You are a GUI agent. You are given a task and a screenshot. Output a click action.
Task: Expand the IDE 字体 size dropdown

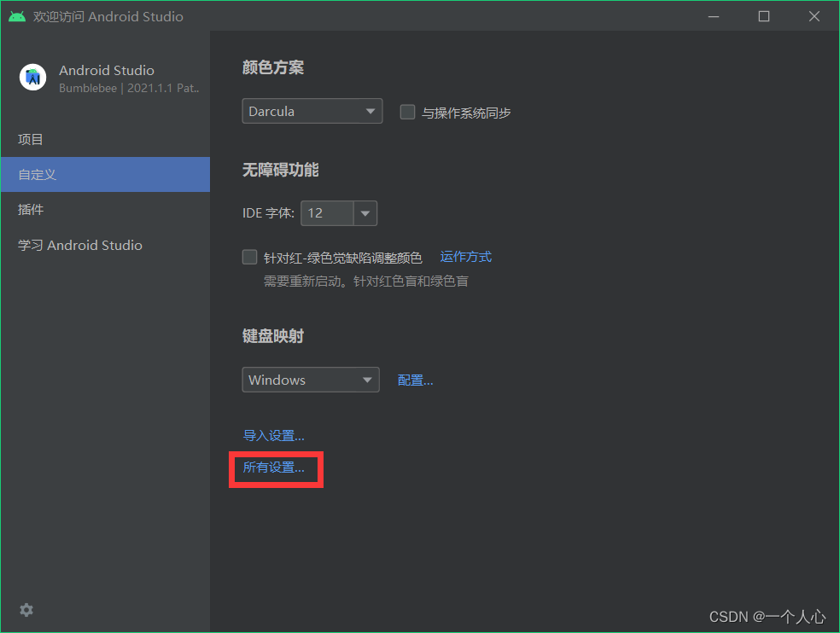click(x=365, y=213)
